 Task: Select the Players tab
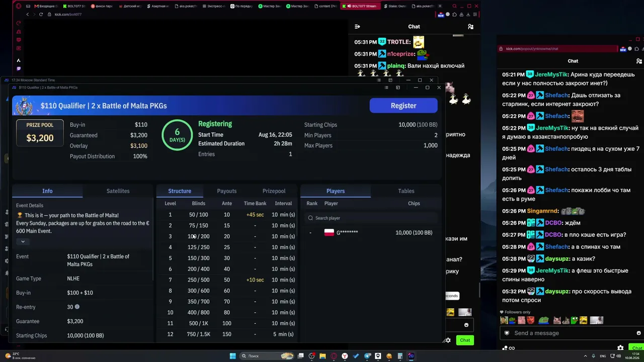336,191
